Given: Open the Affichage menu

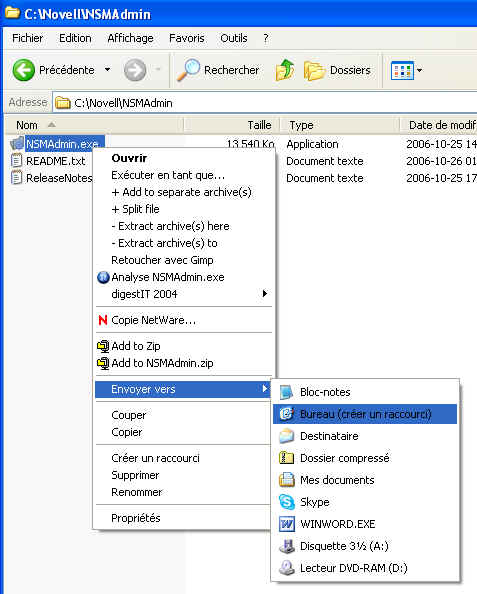Looking at the screenshot, I should click(x=130, y=38).
